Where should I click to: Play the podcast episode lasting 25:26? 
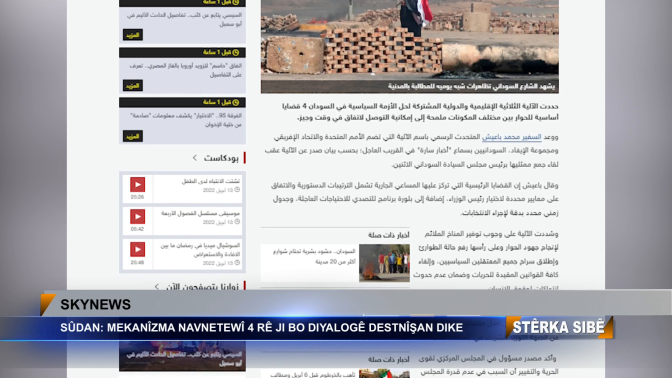coord(138,185)
